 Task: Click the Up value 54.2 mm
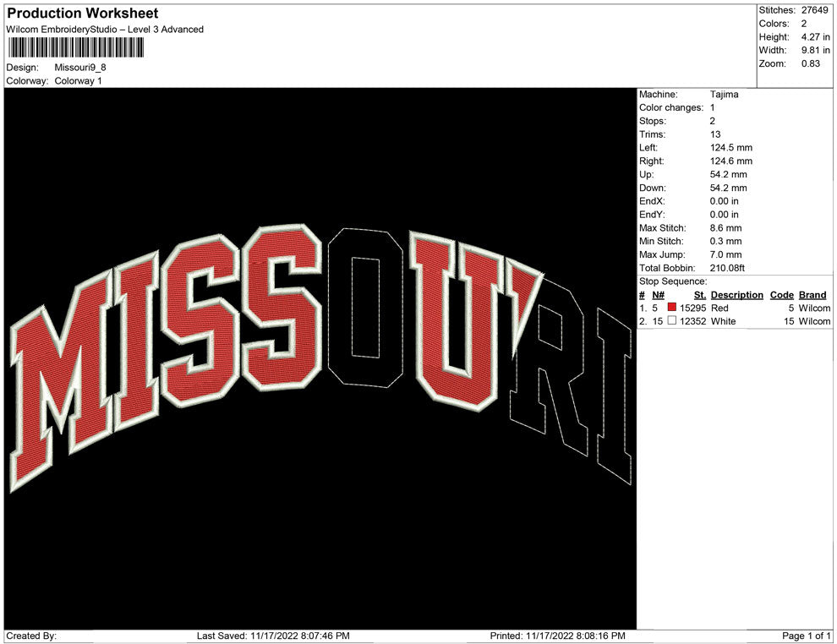[x=728, y=174]
